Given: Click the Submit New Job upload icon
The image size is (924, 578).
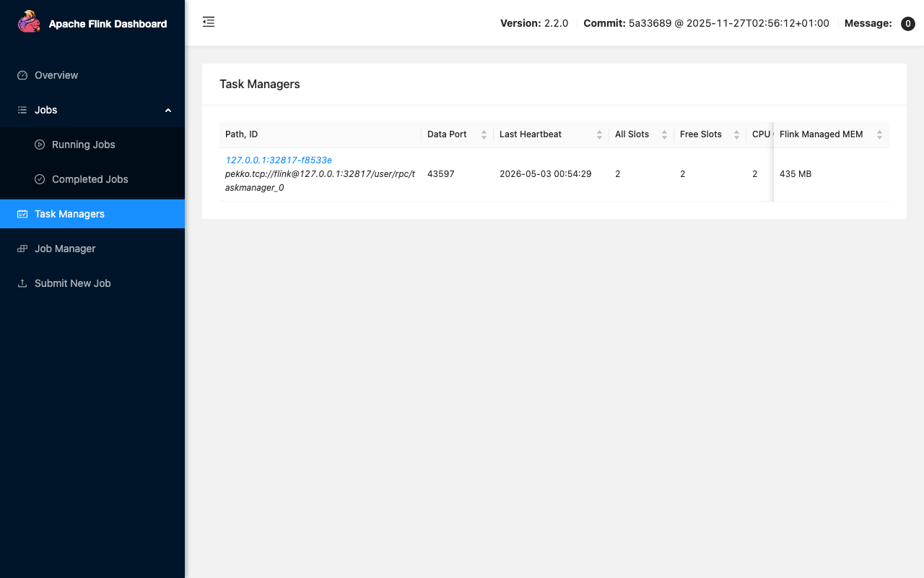Looking at the screenshot, I should (22, 283).
